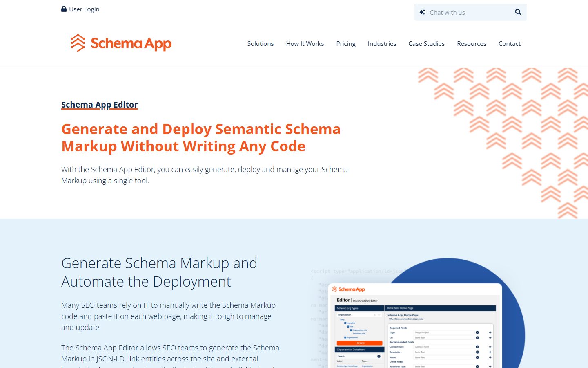The height and width of the screenshot is (368, 588).
Task: Open the Resources menu
Action: [472, 43]
